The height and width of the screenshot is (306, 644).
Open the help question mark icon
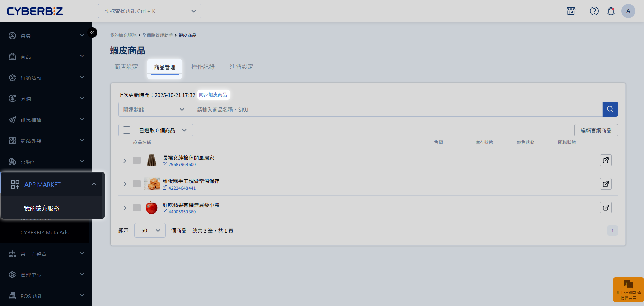[594, 11]
